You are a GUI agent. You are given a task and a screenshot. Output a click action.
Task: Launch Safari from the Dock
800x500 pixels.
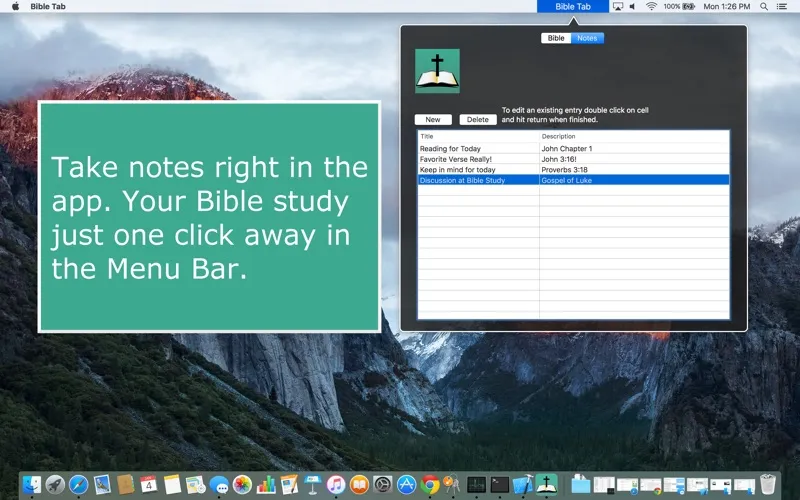79,485
